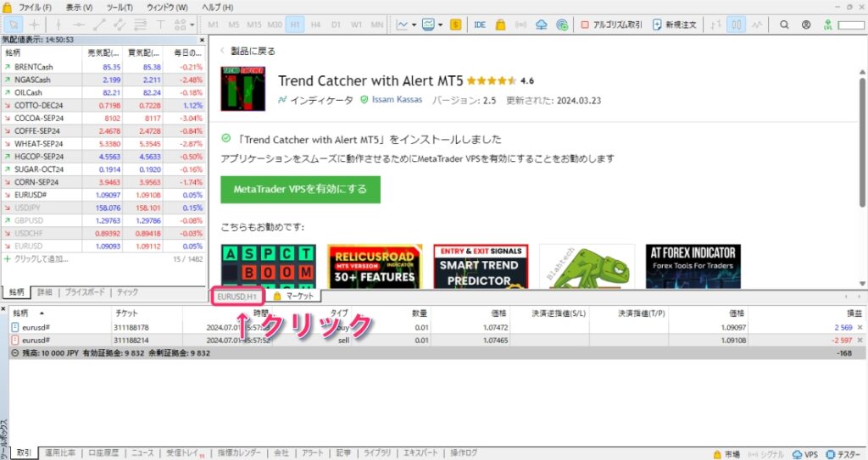Open the ヘルプ (H) menu
Image resolution: width=868 pixels, height=460 pixels.
click(218, 7)
